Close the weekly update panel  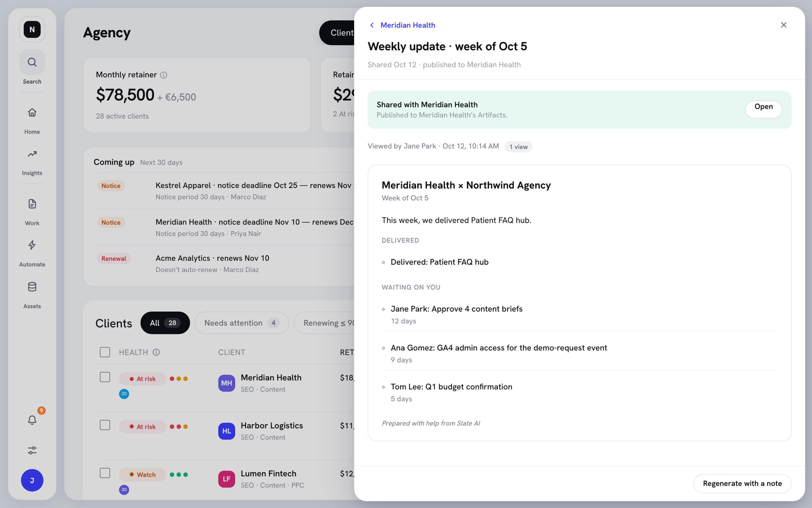click(x=784, y=25)
